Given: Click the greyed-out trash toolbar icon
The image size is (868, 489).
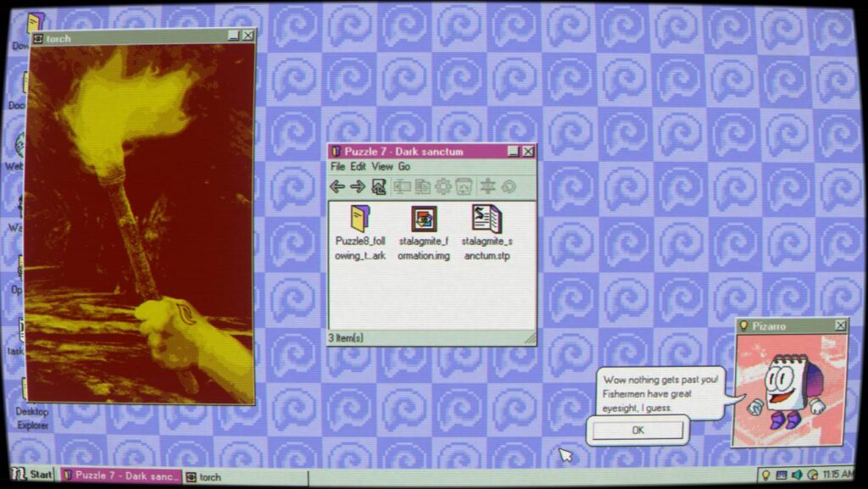Looking at the screenshot, I should [x=464, y=187].
